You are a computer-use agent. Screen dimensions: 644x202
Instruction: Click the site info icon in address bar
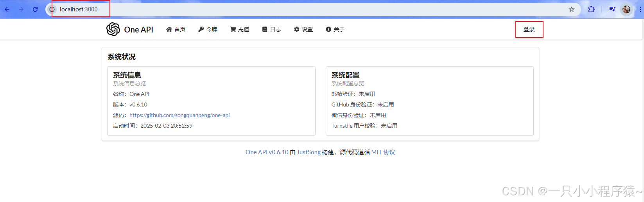(52, 9)
